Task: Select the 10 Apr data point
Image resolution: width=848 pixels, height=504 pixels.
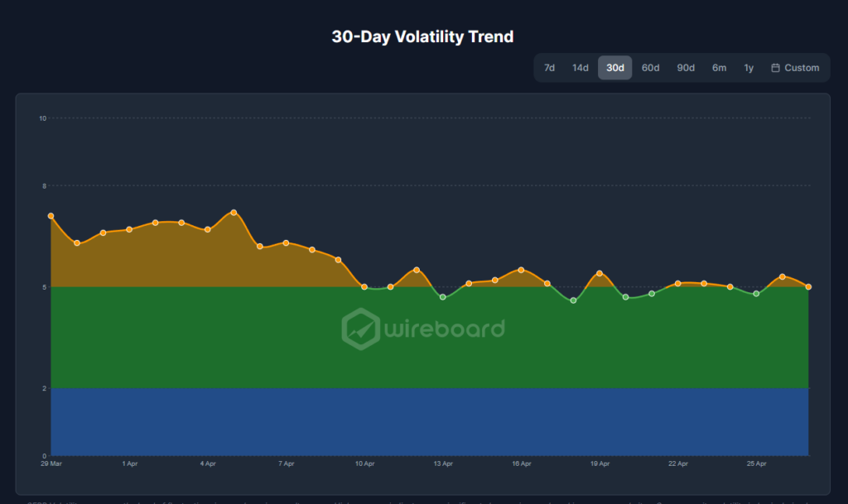Action: (364, 287)
